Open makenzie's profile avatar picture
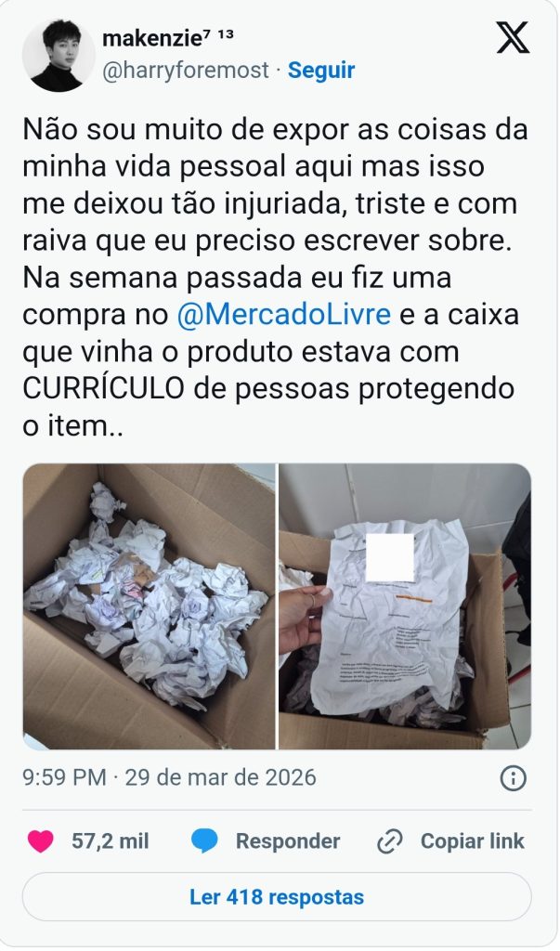The height and width of the screenshot is (951, 560). pyautogui.click(x=59, y=55)
